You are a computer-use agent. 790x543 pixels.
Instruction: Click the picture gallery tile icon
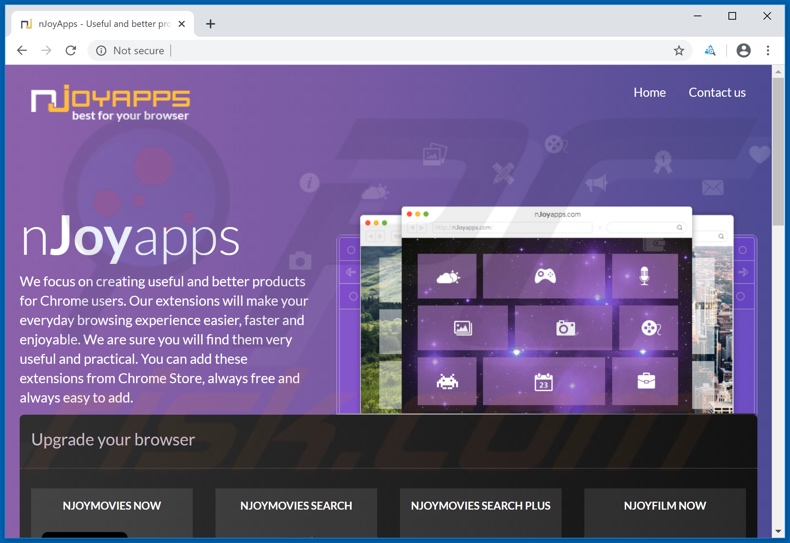click(x=463, y=328)
